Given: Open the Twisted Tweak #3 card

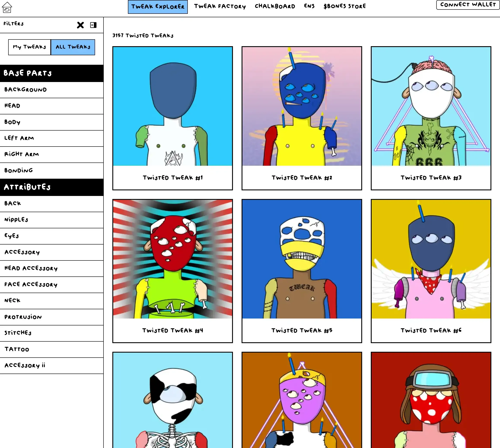Looking at the screenshot, I should [x=431, y=118].
